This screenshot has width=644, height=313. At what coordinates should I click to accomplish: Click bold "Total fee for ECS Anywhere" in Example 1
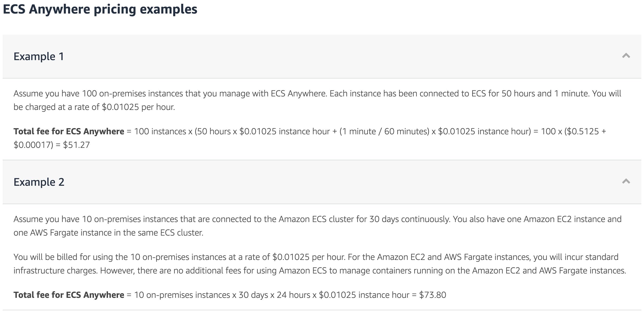tap(69, 131)
